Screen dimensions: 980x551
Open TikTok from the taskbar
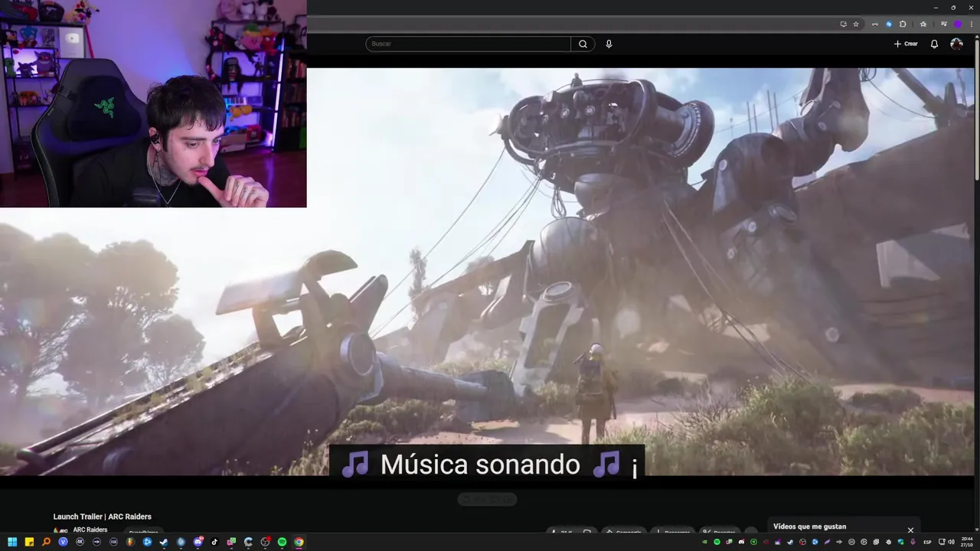(214, 542)
